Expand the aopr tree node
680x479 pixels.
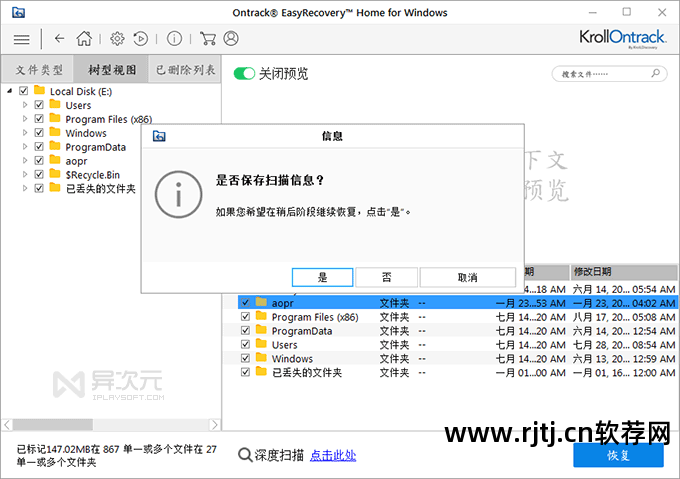click(25, 160)
